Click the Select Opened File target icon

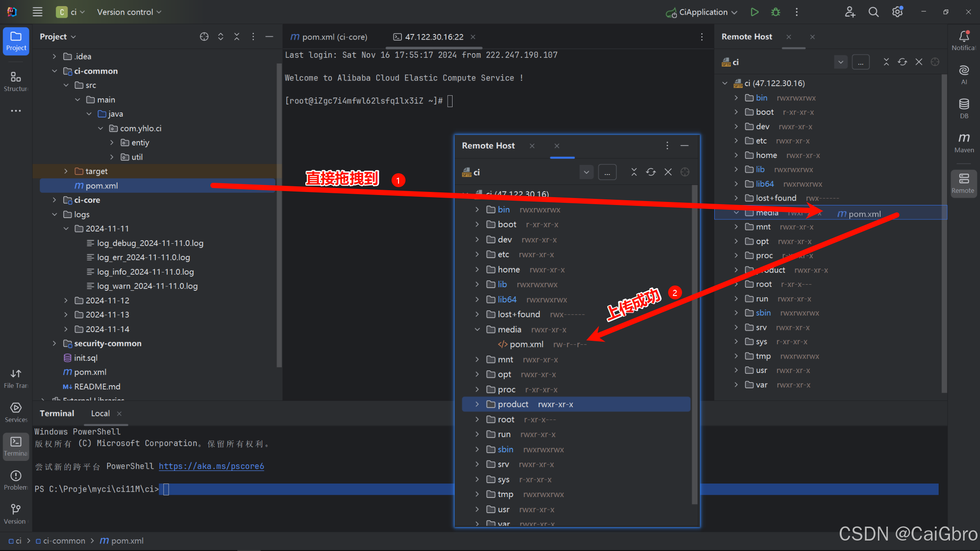204,37
